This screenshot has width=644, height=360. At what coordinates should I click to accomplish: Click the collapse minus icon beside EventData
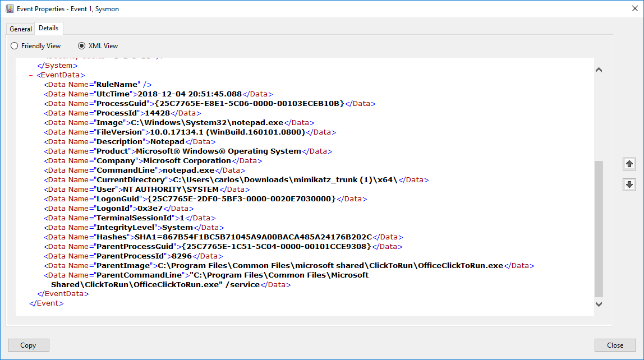point(31,75)
